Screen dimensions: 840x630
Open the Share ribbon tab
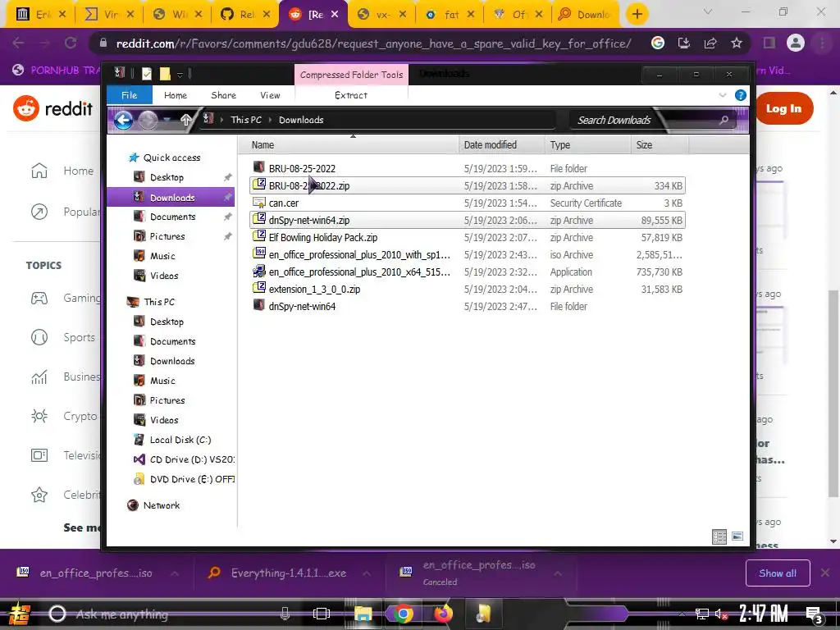[x=223, y=95]
